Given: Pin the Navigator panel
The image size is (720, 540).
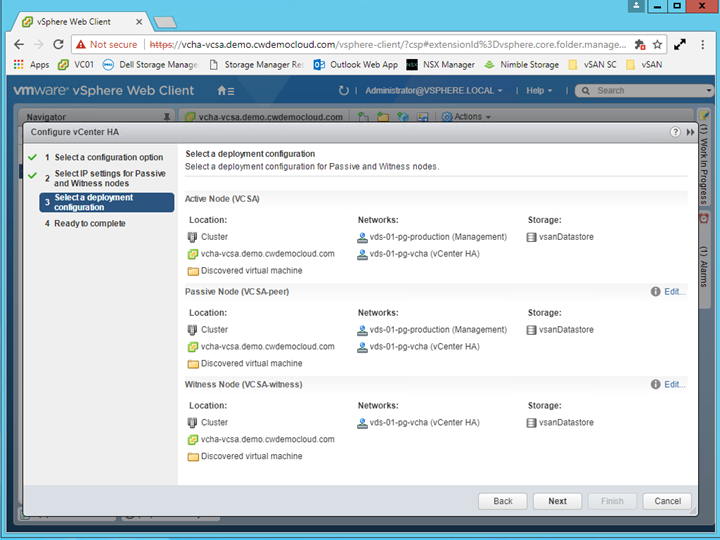Looking at the screenshot, I should pos(167,117).
